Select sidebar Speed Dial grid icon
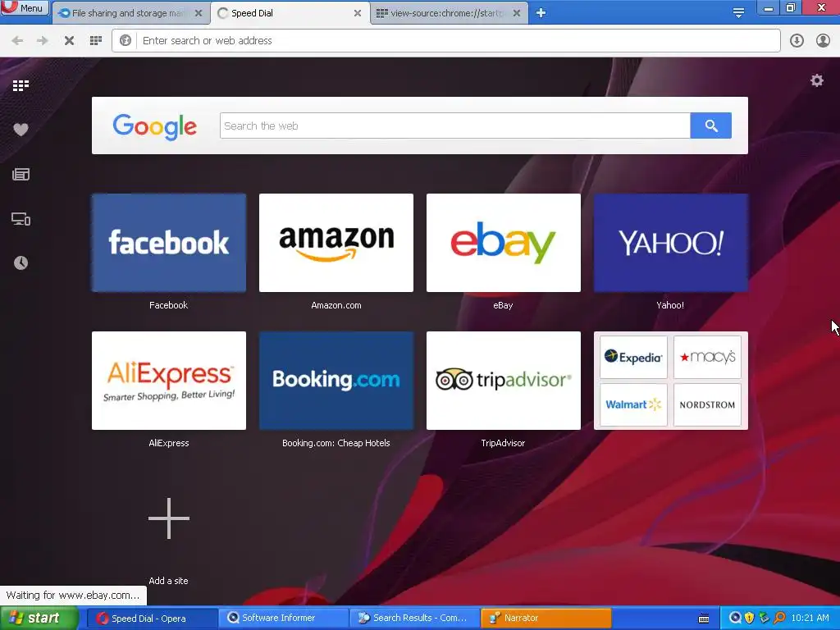 pyautogui.click(x=21, y=85)
